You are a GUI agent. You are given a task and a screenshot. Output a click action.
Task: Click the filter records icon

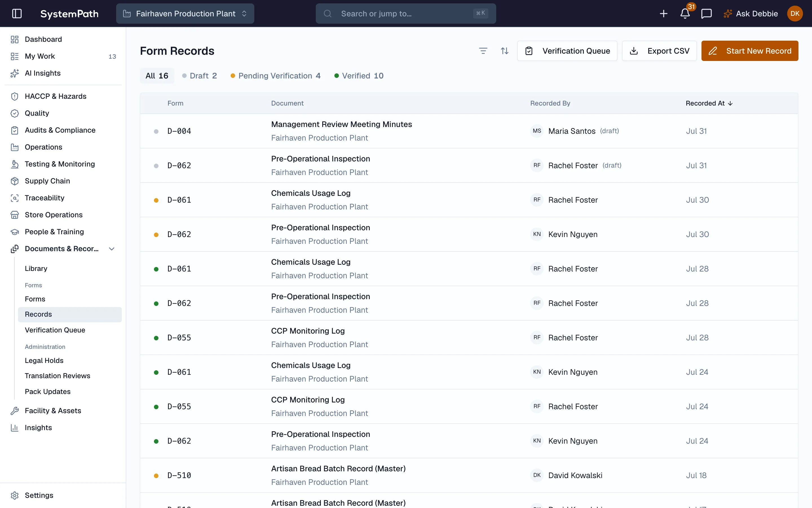pos(483,51)
